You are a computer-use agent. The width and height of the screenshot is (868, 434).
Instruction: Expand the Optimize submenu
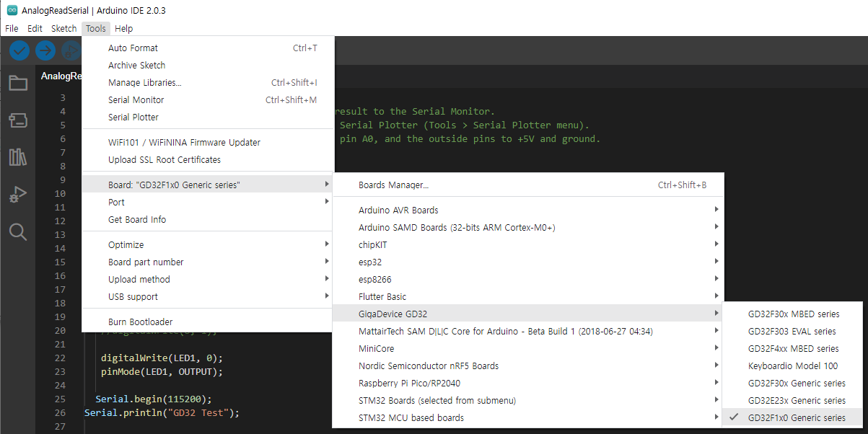pyautogui.click(x=208, y=245)
